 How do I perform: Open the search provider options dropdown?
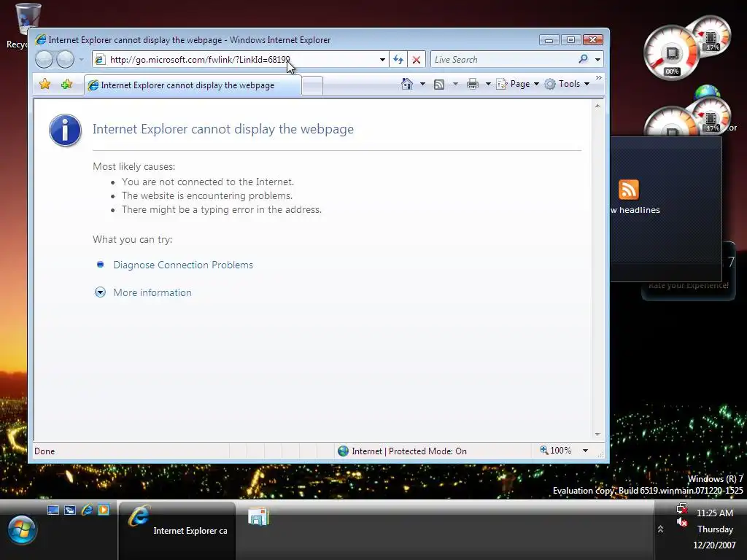point(597,60)
